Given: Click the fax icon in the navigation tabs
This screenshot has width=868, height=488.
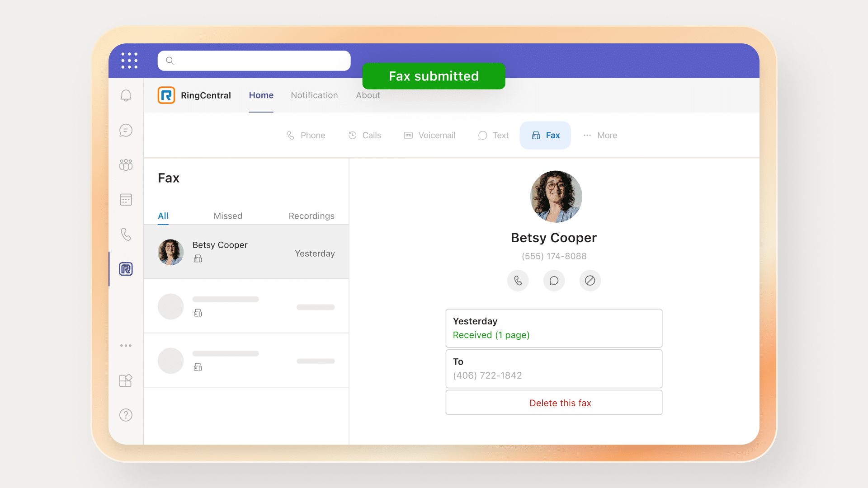Looking at the screenshot, I should click(x=535, y=135).
